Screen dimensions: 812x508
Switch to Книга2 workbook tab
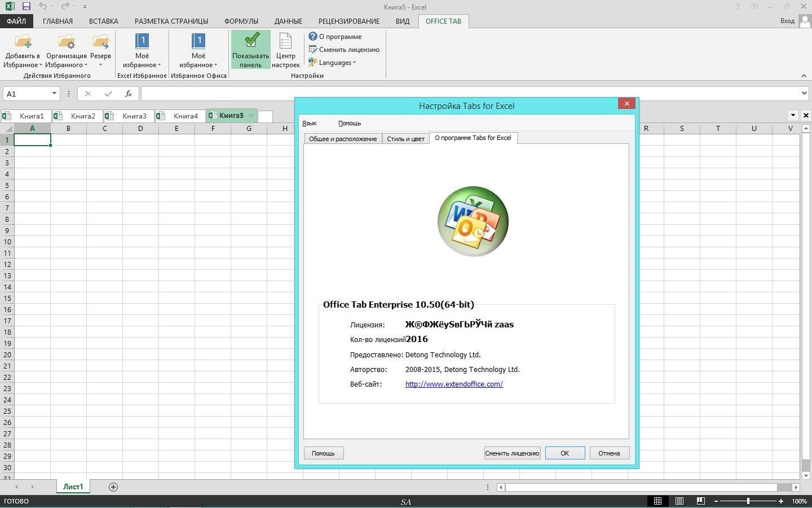point(77,116)
